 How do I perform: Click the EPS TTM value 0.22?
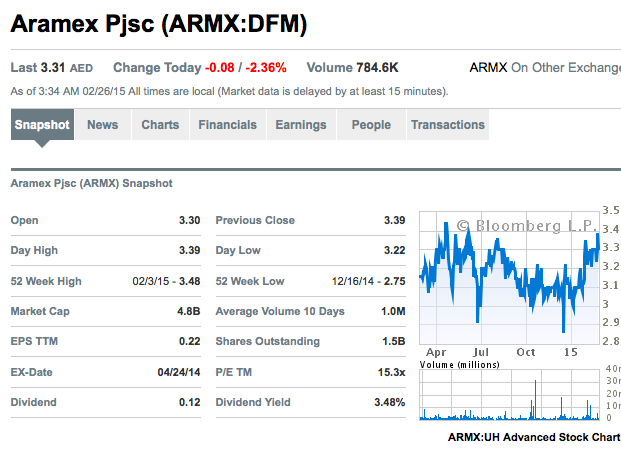point(189,342)
